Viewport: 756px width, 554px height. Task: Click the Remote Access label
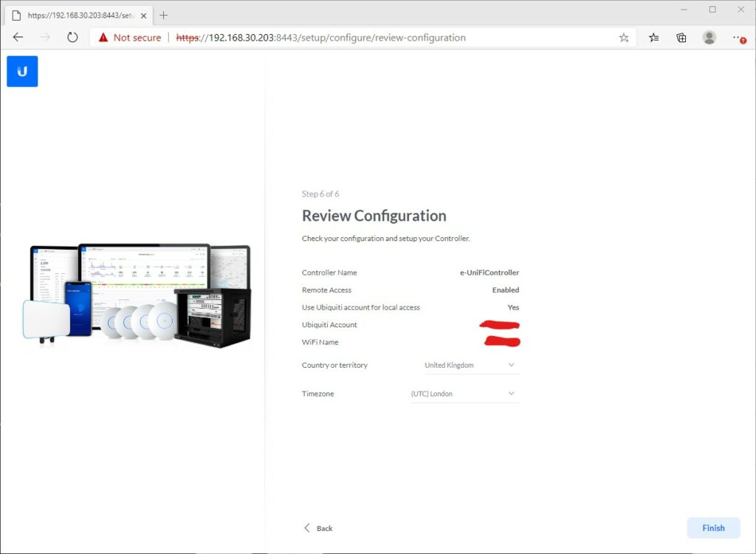tap(326, 290)
